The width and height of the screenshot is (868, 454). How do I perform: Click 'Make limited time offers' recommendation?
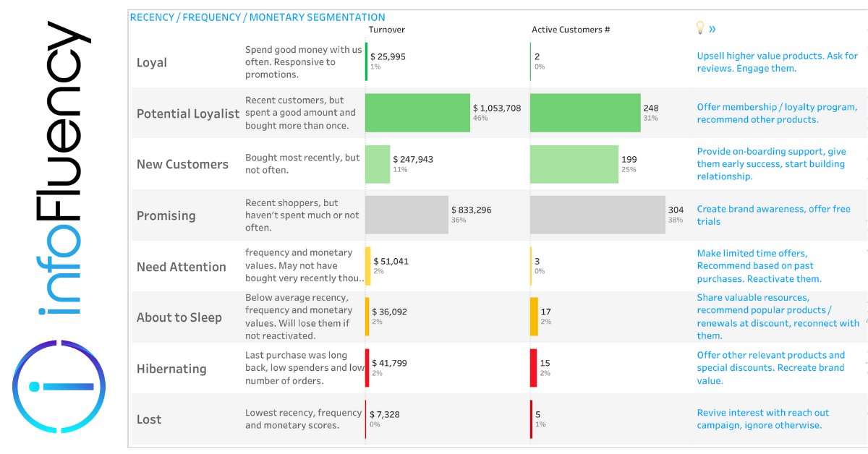click(759, 266)
